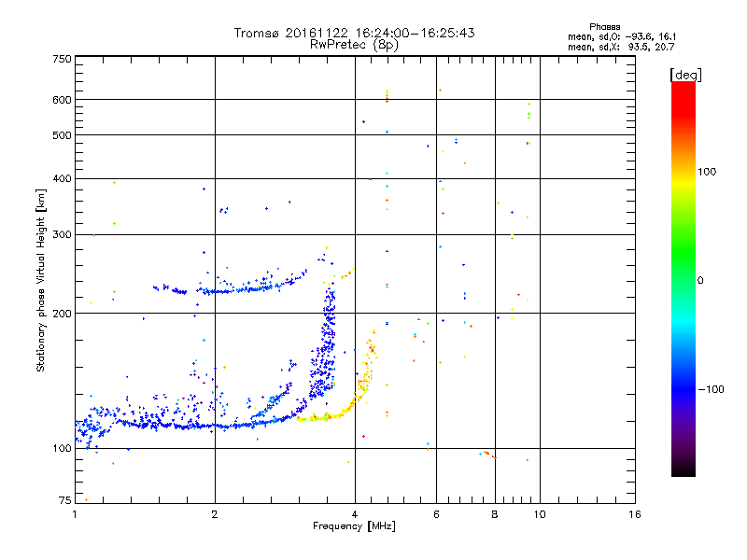Click the y-axis tick label '400'
Viewport: 747px width, 560px height.
tap(62, 178)
